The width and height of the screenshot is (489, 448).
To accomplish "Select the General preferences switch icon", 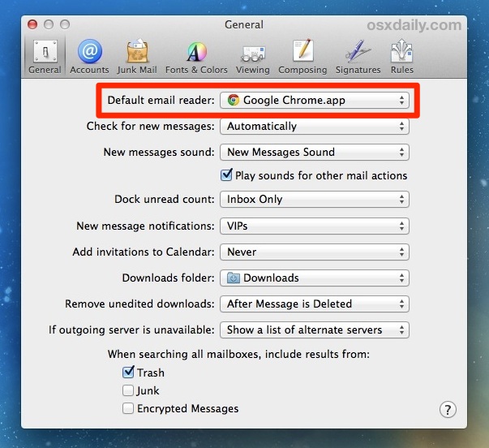I will (45, 51).
